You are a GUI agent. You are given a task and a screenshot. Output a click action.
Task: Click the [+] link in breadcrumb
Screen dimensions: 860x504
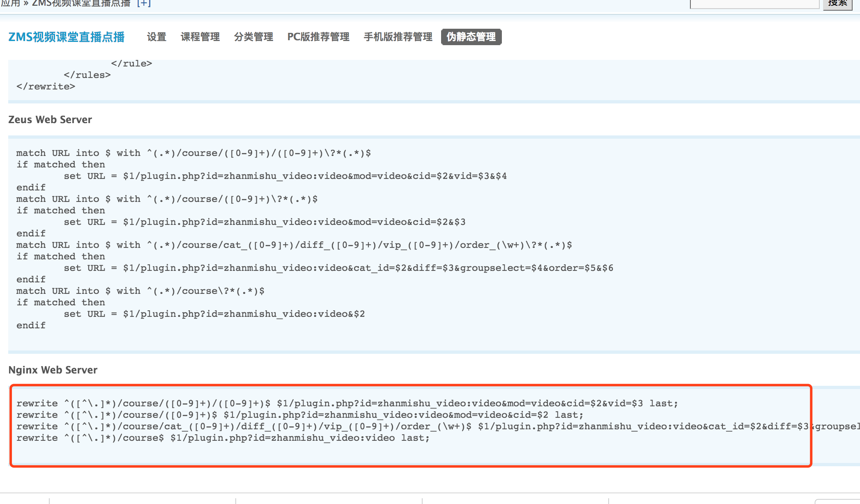point(144,3)
